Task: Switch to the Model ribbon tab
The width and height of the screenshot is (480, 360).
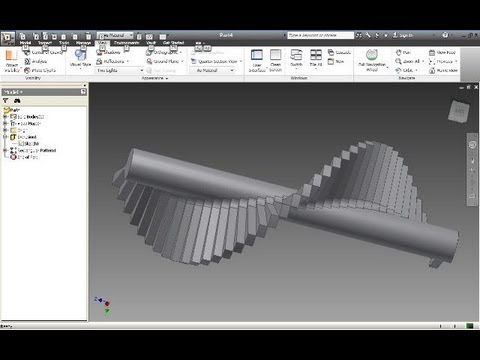Action: click(25, 43)
